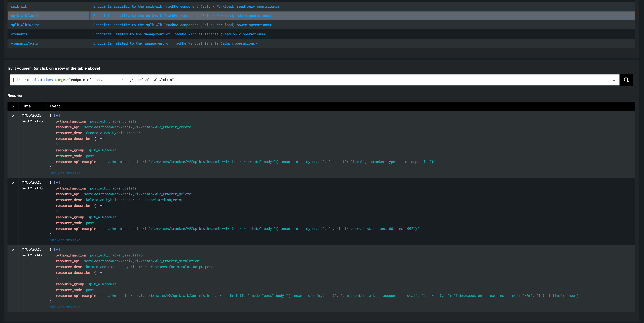
Task: Expand the event at 14:03:37.126
Action: click(13, 115)
